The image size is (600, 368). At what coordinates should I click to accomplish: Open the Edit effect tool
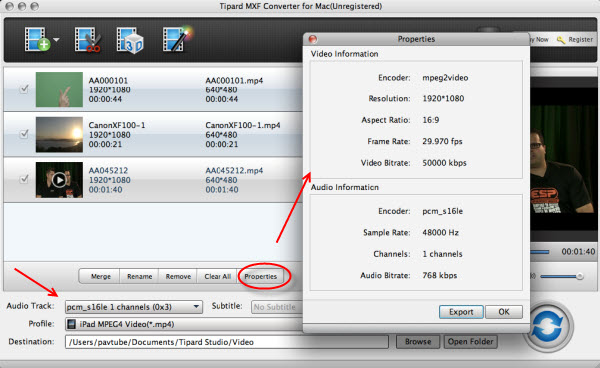[177, 39]
